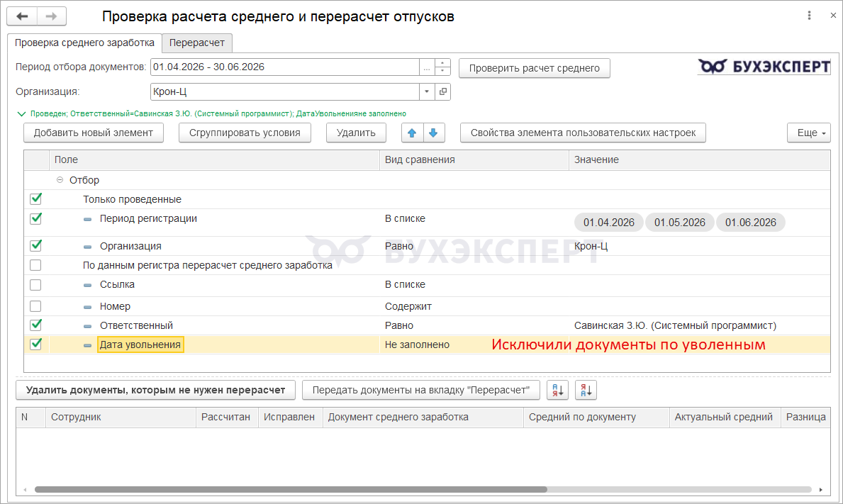
Task: Uncheck the Только проведенные filter
Action: tap(35, 198)
